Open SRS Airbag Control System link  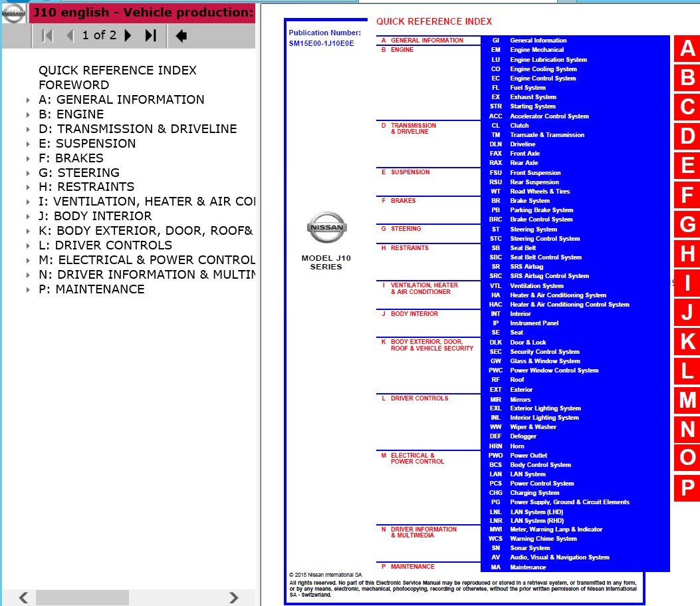549,276
